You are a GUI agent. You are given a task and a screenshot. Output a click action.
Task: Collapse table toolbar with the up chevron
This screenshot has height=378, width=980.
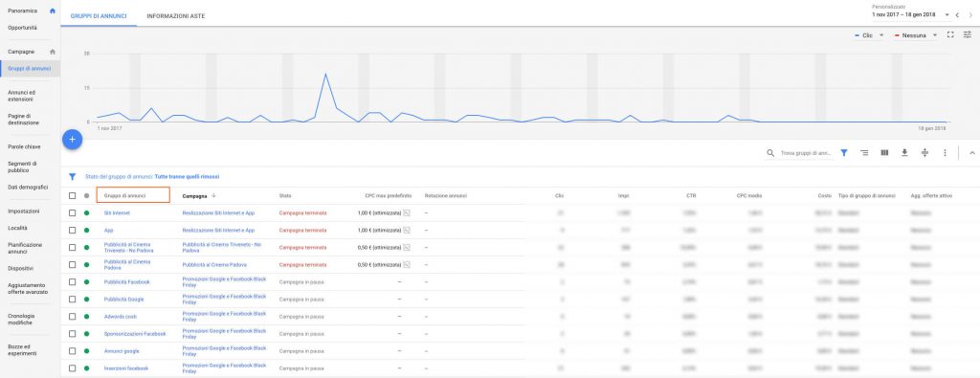tap(972, 152)
